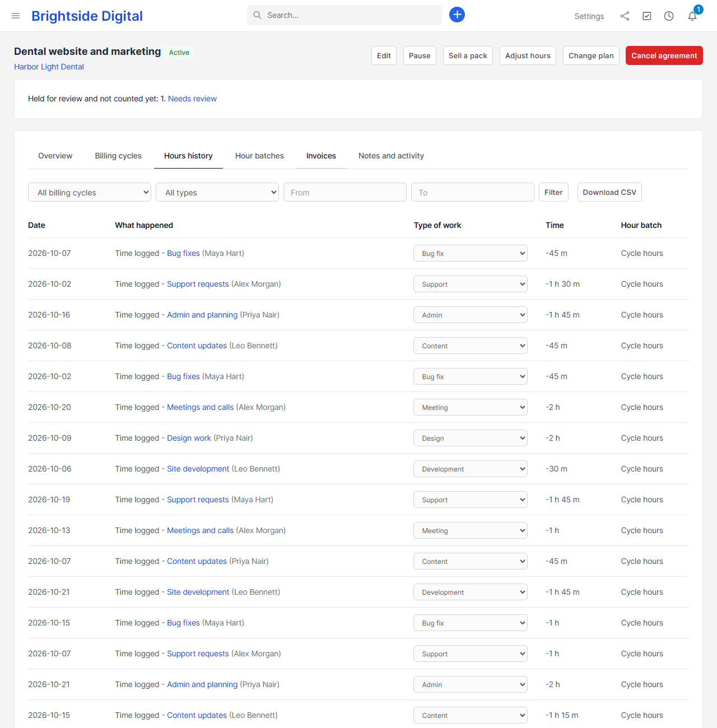Open Development type dropdown for 2026-10-06 row
This screenshot has width=717, height=728.
471,469
